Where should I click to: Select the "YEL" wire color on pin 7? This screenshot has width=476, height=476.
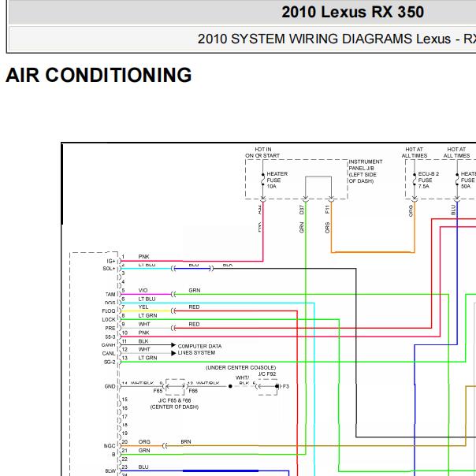click(143, 307)
